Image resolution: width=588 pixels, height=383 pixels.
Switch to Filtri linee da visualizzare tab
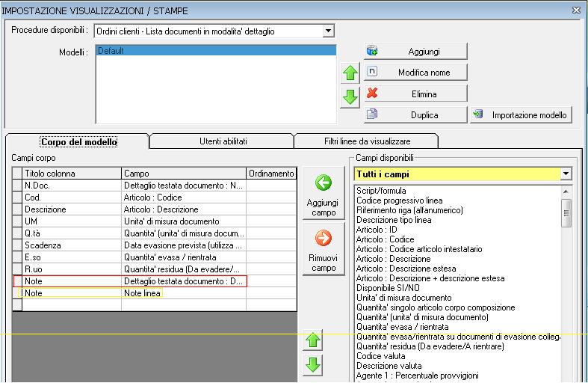(367, 141)
